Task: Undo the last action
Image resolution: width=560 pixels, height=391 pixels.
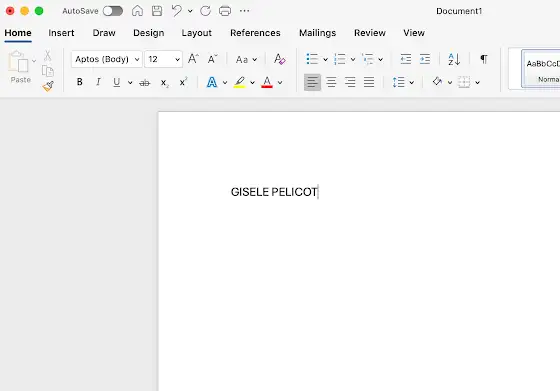Action: [x=176, y=11]
